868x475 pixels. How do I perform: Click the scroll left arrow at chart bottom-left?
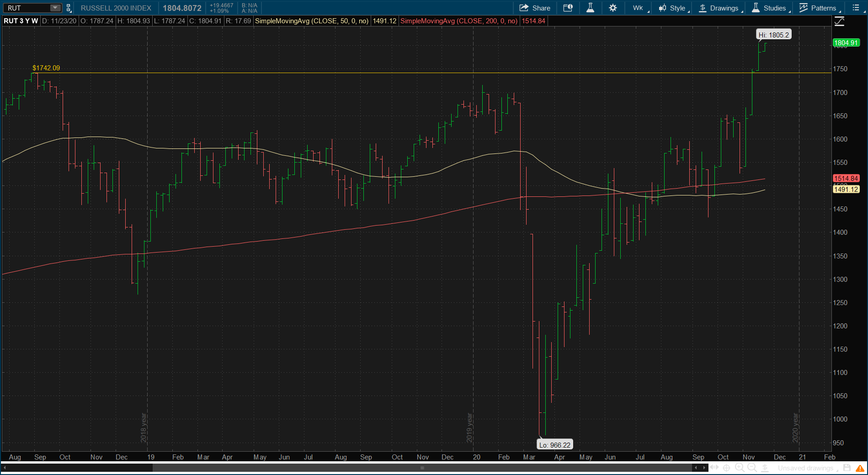[5, 468]
